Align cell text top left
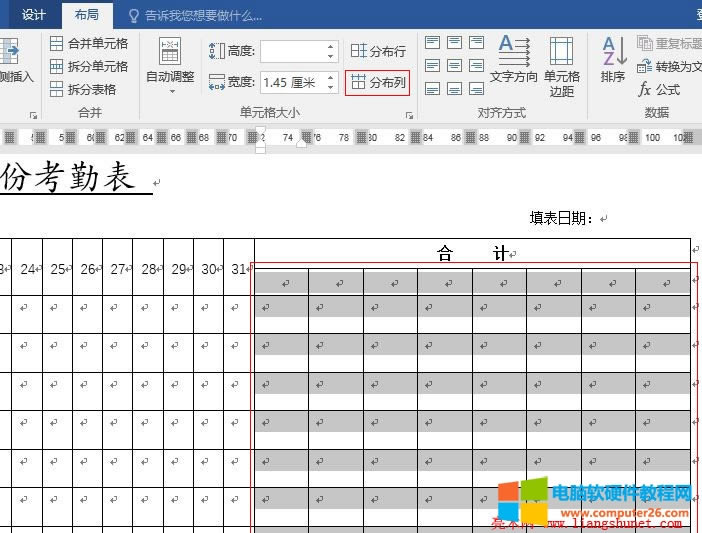Viewport: 702px width, 533px height. click(432, 43)
